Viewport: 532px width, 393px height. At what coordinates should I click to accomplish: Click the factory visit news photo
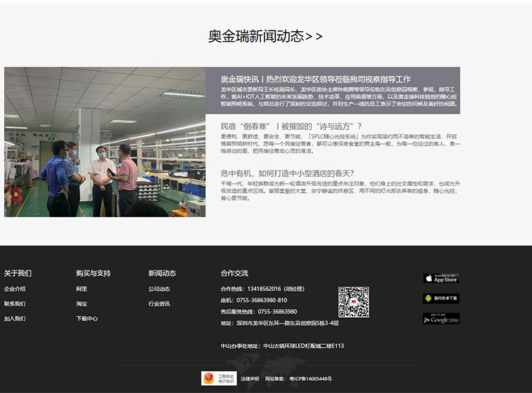(105, 142)
